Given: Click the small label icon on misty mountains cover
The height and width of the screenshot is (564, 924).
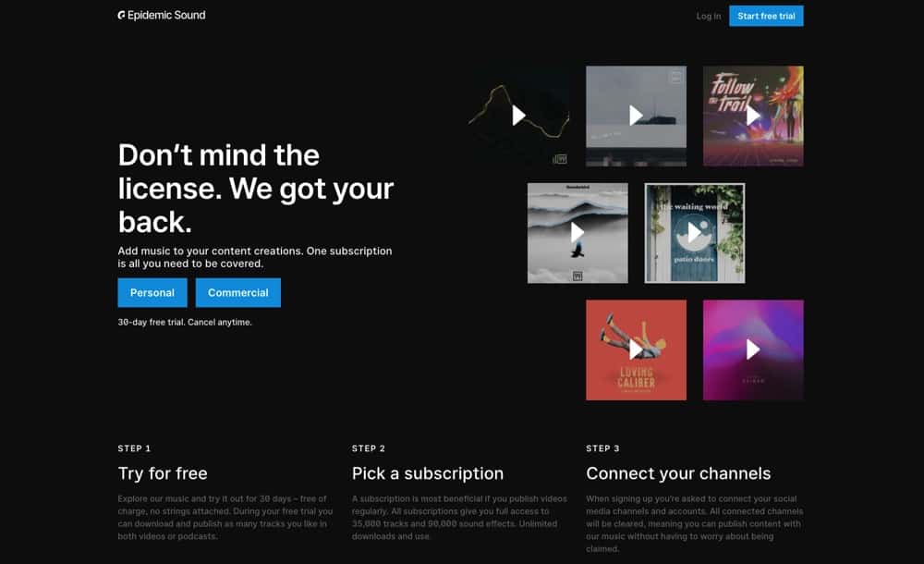Looking at the screenshot, I should coord(577,276).
